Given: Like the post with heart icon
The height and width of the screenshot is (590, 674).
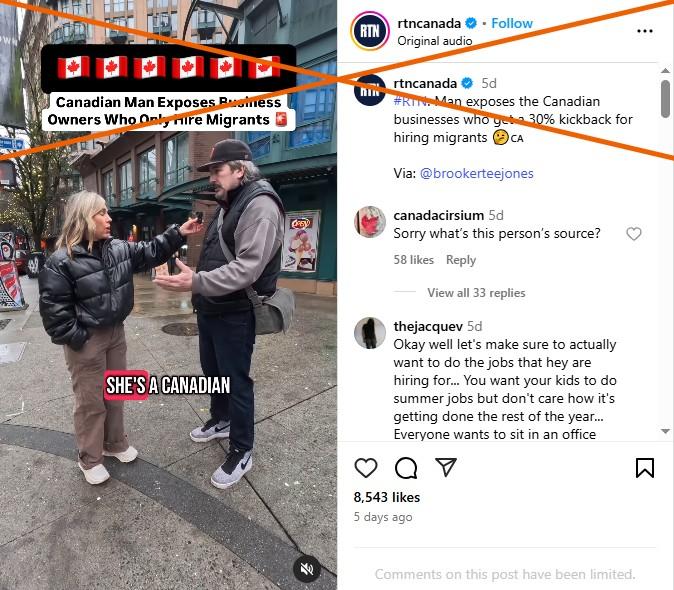Looking at the screenshot, I should click(x=365, y=468).
